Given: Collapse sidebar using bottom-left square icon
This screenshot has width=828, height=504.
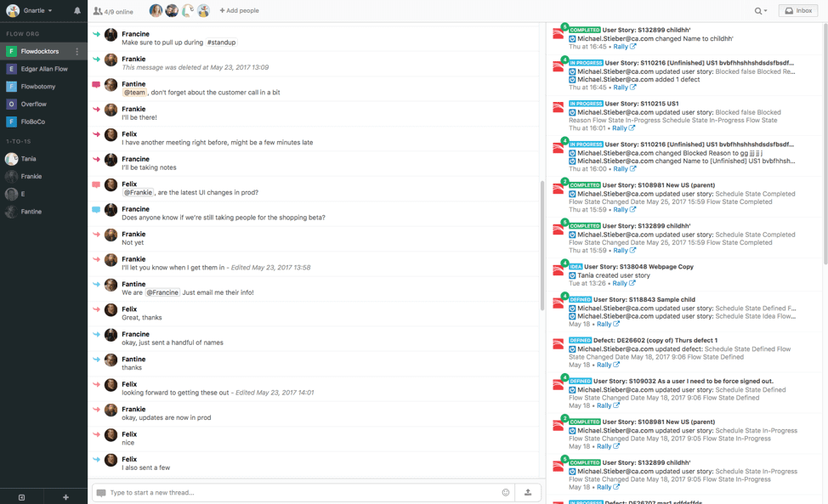Looking at the screenshot, I should click(21, 497).
